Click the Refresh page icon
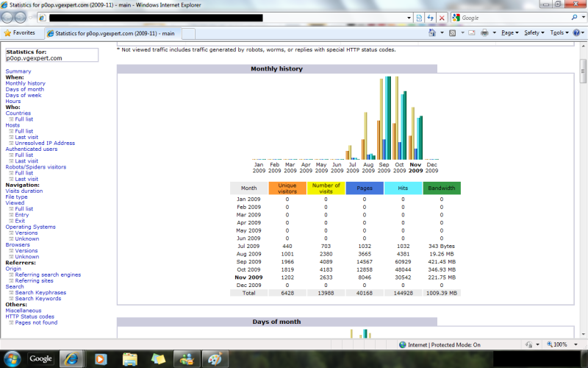 click(430, 17)
